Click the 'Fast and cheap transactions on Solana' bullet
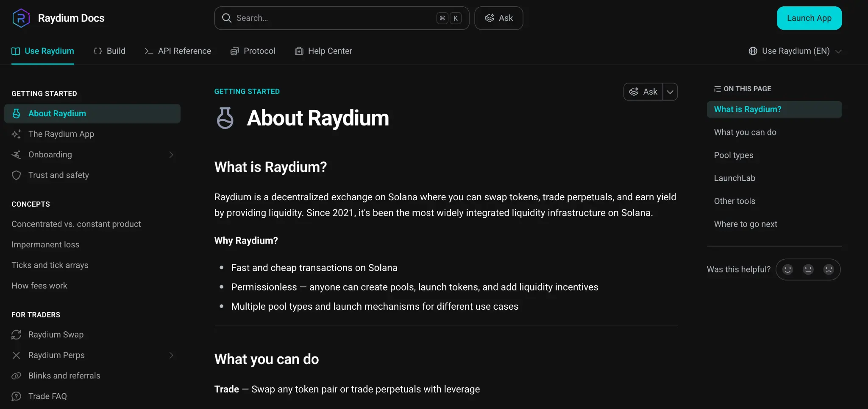The image size is (868, 409). pos(314,268)
